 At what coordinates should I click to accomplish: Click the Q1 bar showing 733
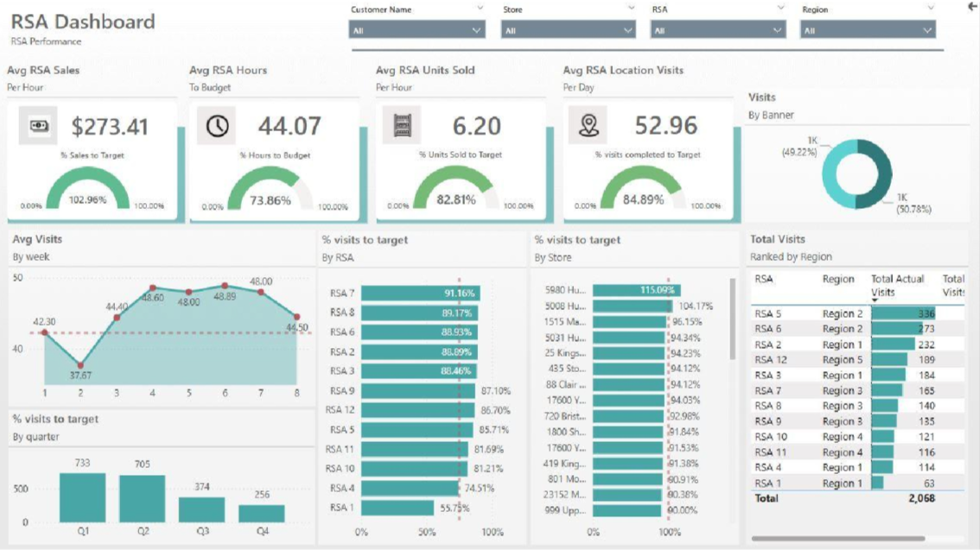pos(82,497)
